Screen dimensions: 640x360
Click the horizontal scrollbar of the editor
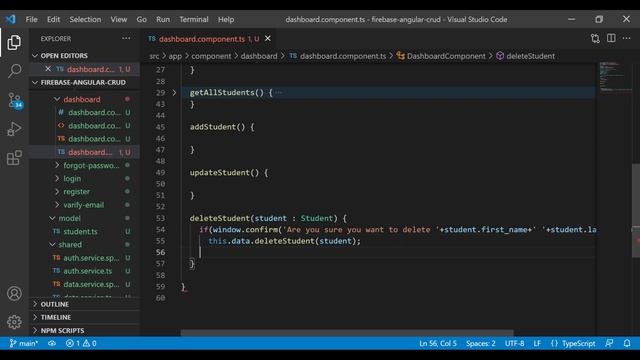point(347,333)
